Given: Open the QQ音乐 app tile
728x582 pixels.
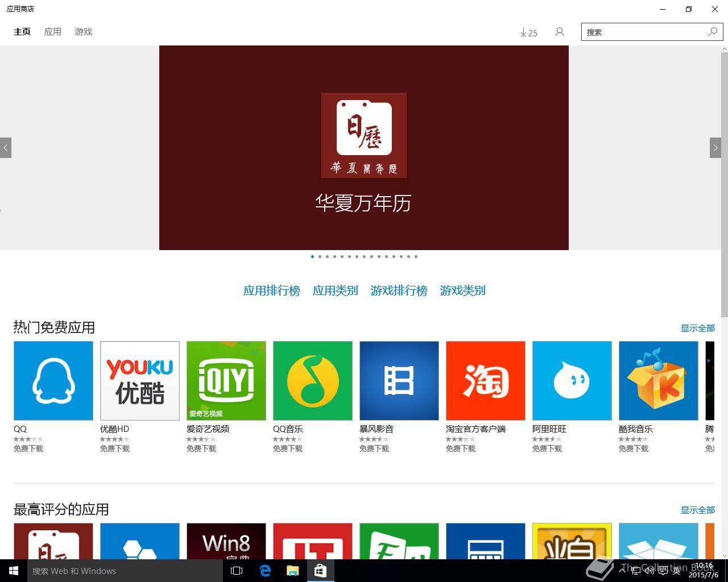Looking at the screenshot, I should (313, 381).
